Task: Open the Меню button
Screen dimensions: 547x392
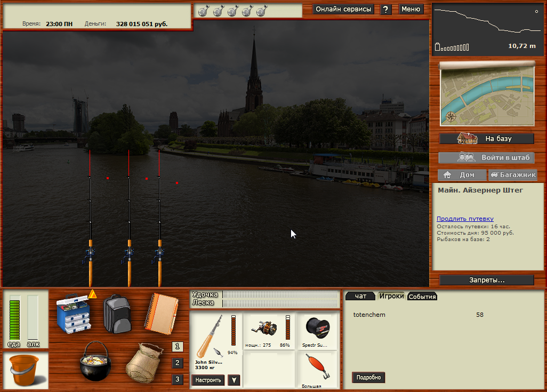Action: 411,9
